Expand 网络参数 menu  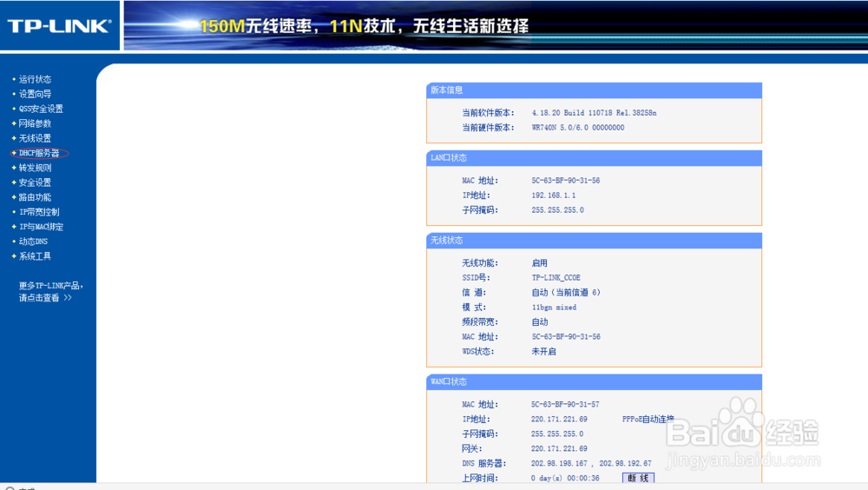(x=35, y=123)
